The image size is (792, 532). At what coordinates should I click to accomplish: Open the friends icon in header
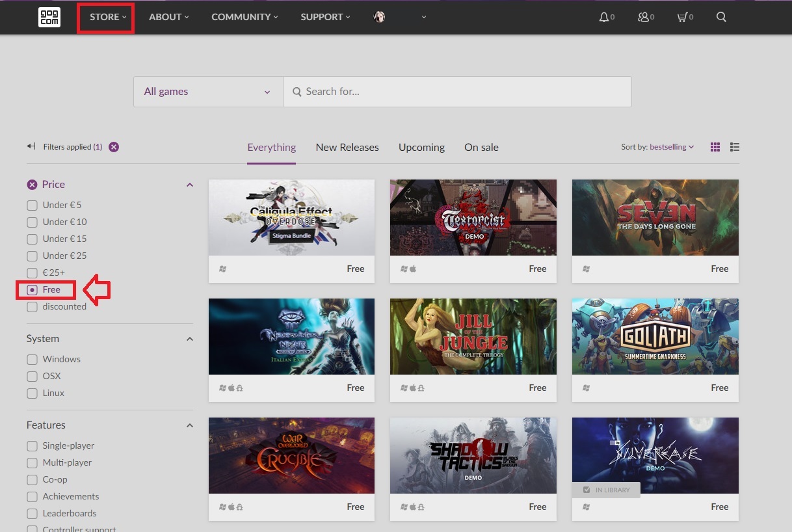click(643, 18)
